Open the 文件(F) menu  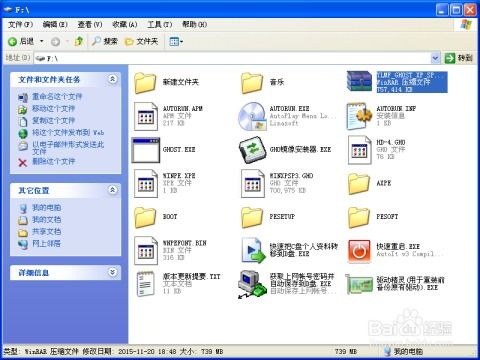tap(20, 24)
